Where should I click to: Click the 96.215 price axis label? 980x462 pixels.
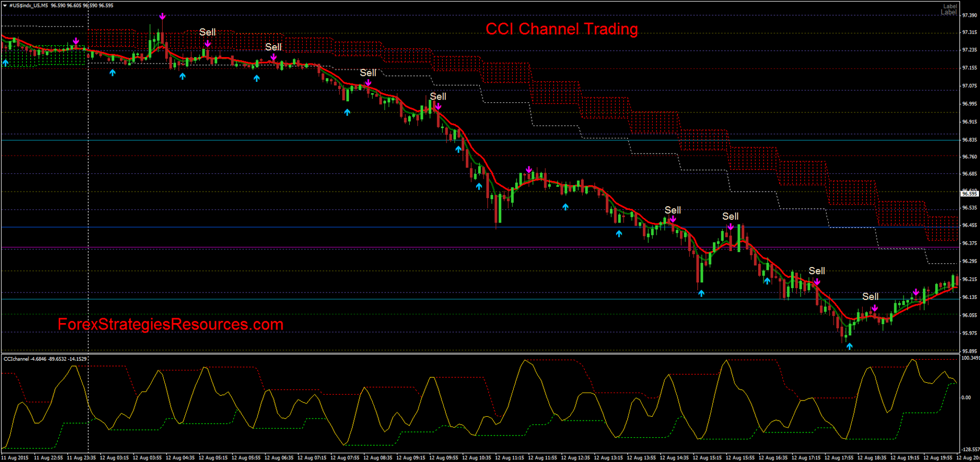tap(970, 279)
